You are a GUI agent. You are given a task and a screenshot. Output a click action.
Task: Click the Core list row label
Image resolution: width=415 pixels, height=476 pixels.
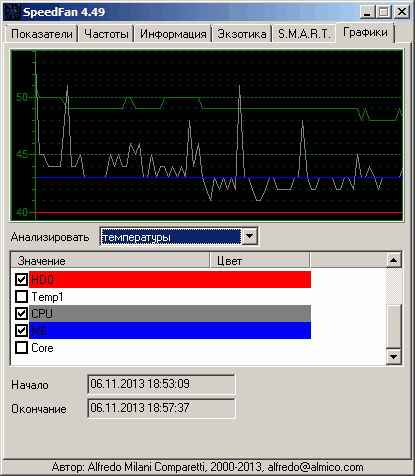point(42,348)
